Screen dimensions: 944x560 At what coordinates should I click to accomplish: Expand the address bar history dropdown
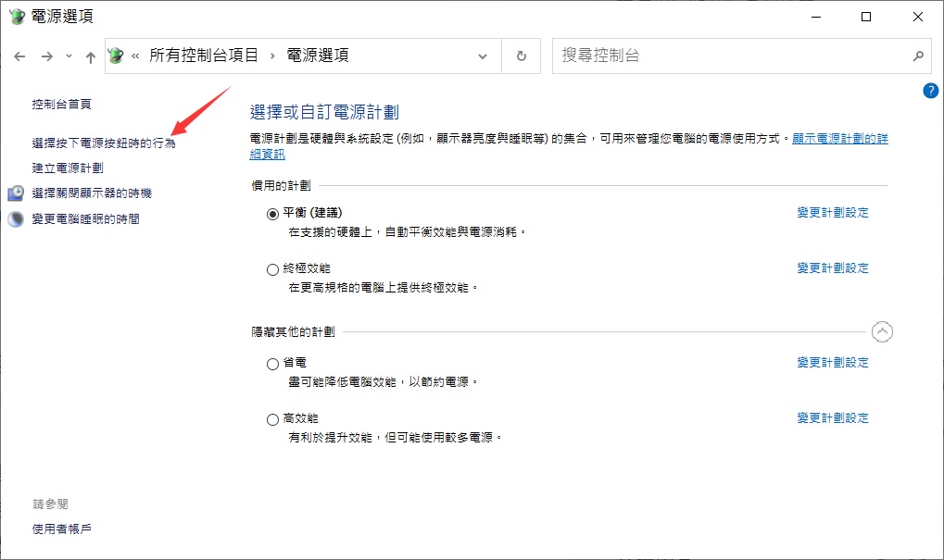(x=483, y=56)
